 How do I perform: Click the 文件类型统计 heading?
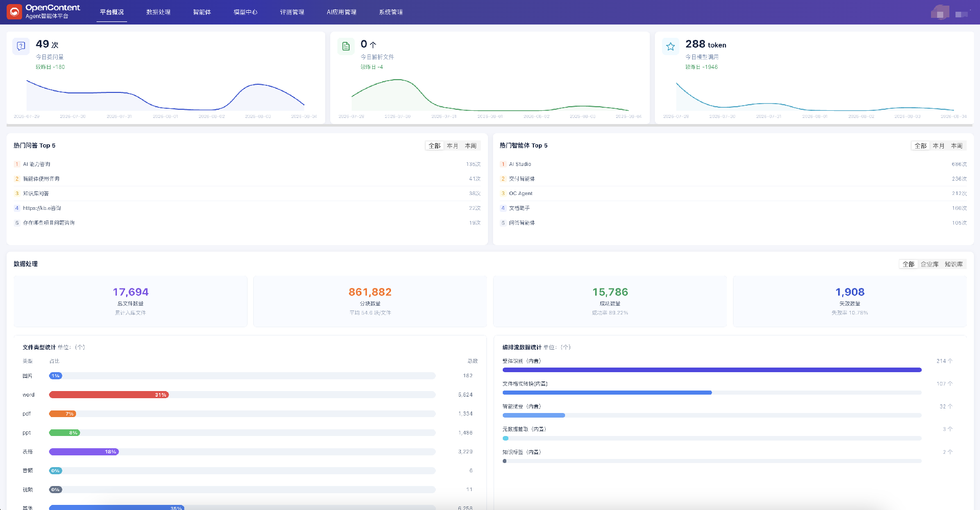(x=39, y=348)
